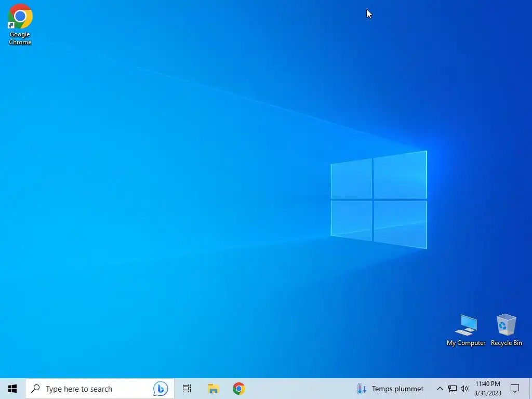
Task: Click the thermometer weather icon
Action: point(362,389)
